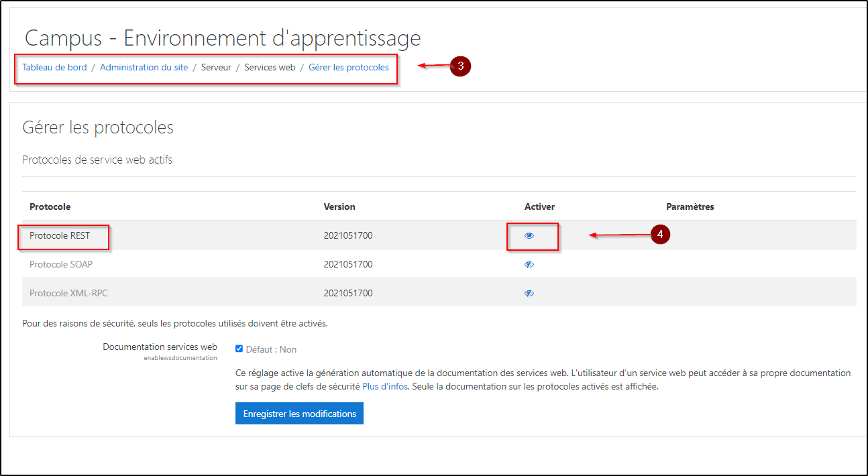This screenshot has height=476, width=868.
Task: Select the Protocole XML-RPC row name
Action: [x=68, y=294]
